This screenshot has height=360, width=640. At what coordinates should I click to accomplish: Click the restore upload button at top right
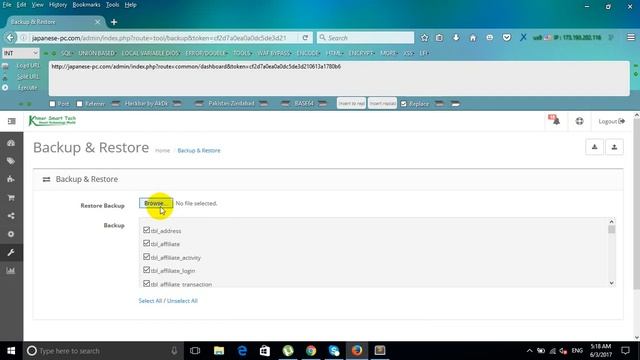tap(614, 147)
